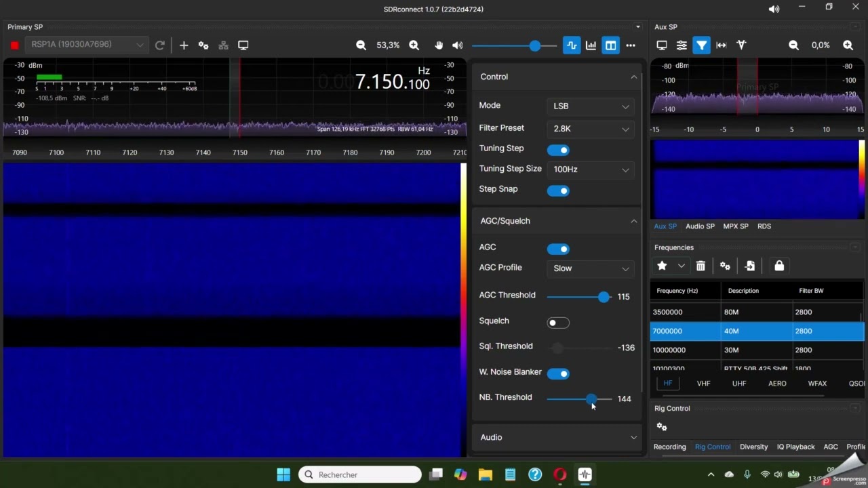
Task: Toggle the split panel layout button
Action: pyautogui.click(x=611, y=45)
